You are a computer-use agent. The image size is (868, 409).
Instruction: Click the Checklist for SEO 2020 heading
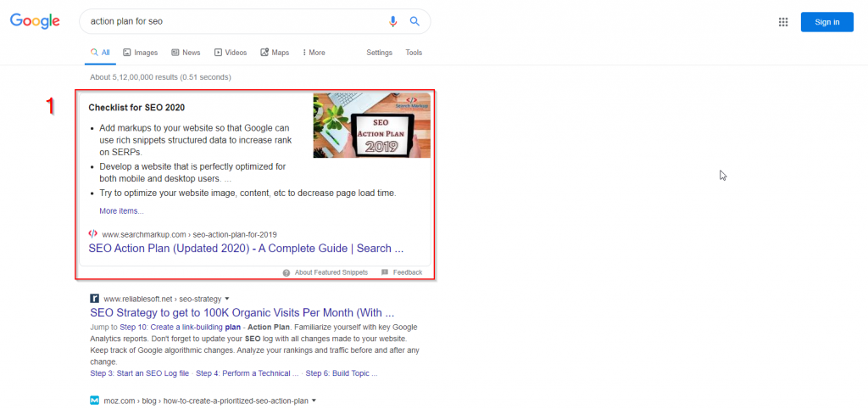pos(136,108)
